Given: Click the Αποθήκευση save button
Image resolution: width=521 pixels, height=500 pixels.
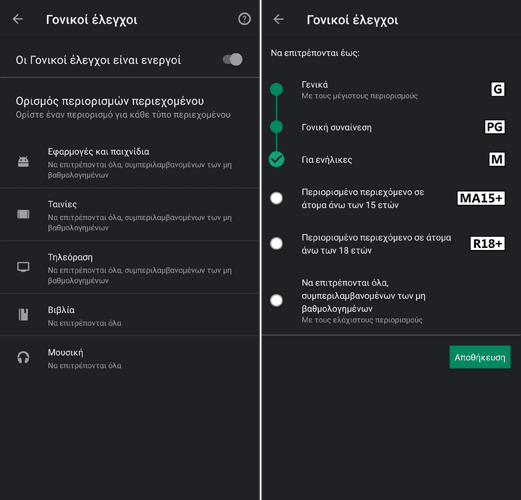Looking at the screenshot, I should coord(480,357).
